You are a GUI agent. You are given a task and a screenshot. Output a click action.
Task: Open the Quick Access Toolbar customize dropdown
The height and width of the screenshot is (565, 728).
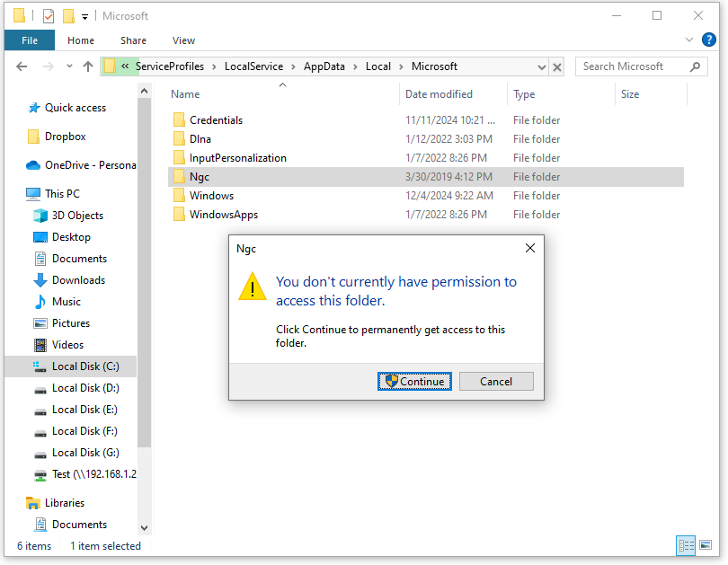coord(84,15)
